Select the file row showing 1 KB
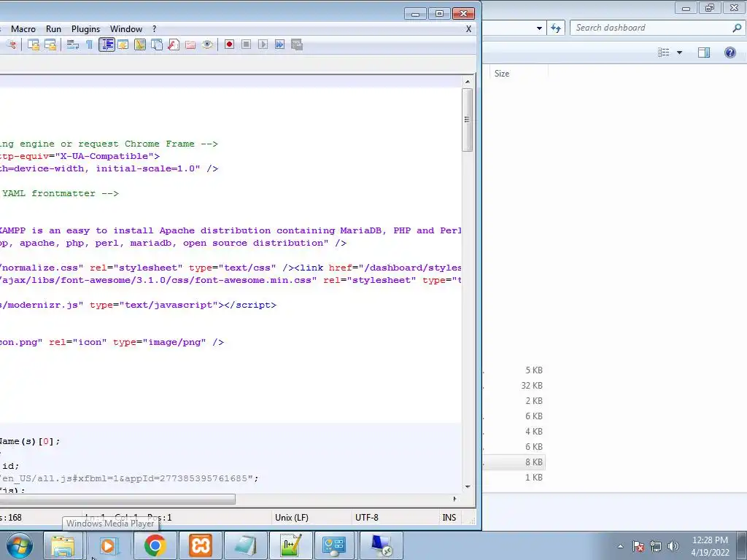Image resolution: width=747 pixels, height=560 pixels. tap(514, 477)
